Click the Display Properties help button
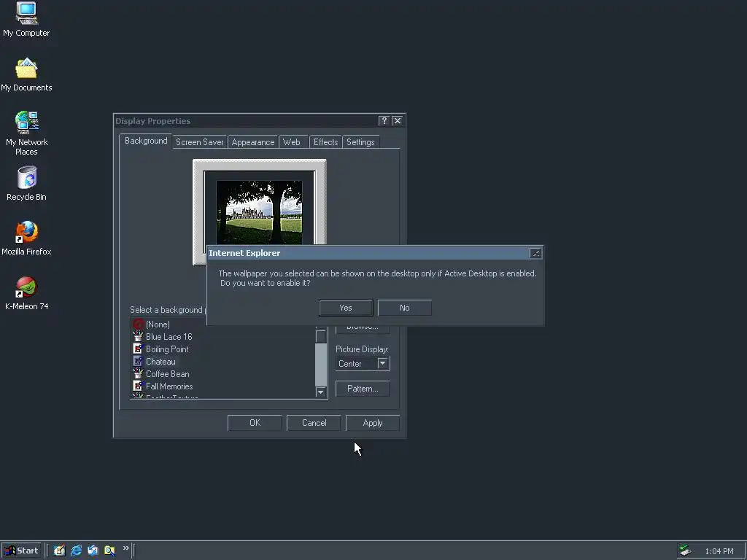The image size is (747, 560). click(x=384, y=121)
